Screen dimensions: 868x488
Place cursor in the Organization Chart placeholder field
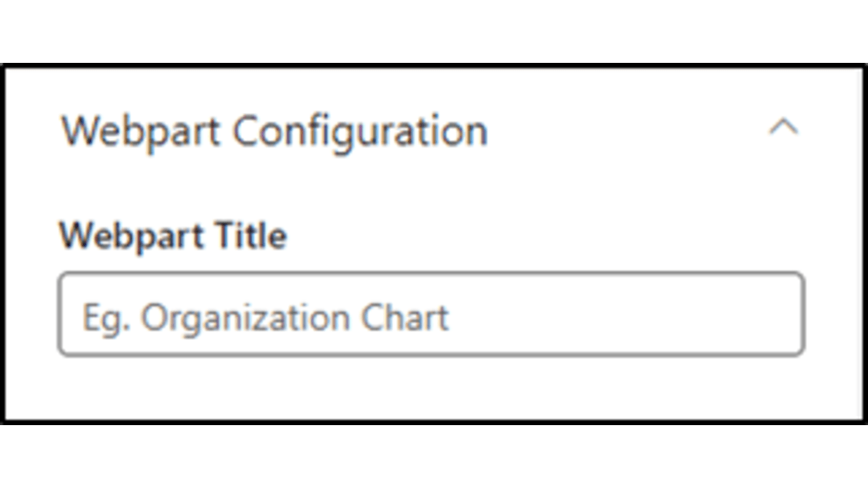pyautogui.click(x=431, y=315)
